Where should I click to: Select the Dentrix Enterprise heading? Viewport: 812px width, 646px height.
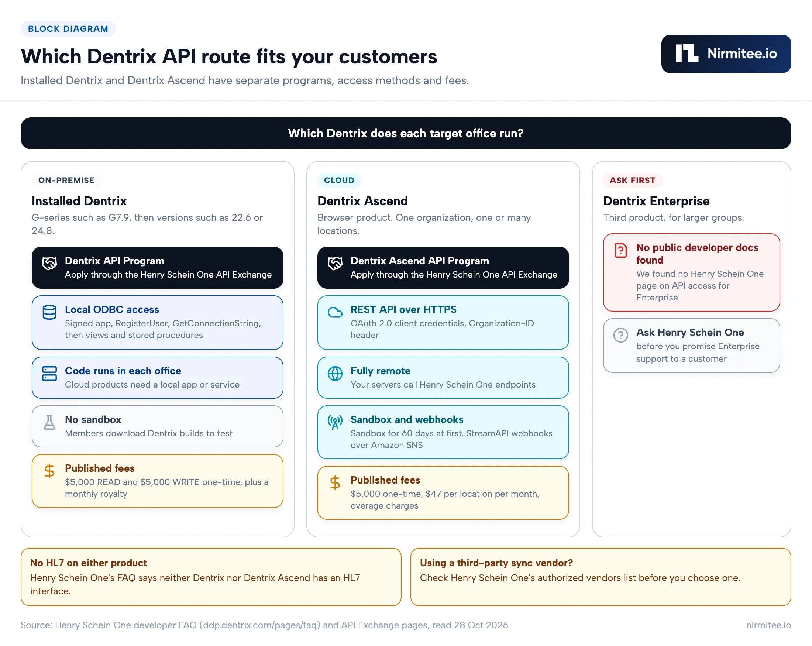656,201
